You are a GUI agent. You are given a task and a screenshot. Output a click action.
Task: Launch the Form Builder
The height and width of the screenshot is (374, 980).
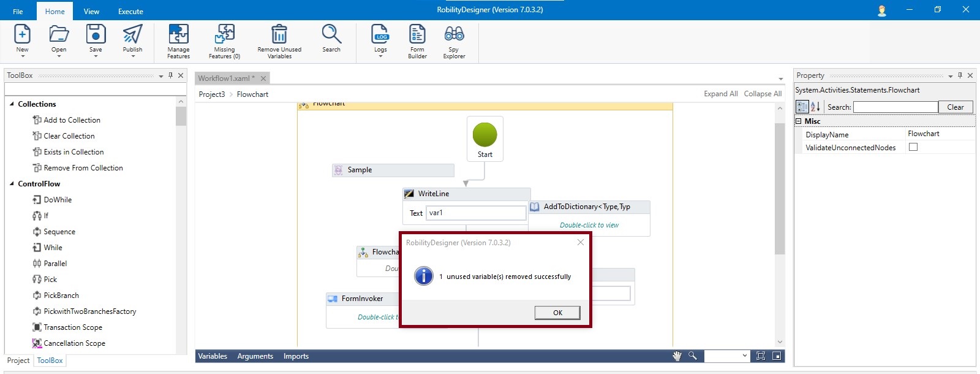click(x=417, y=34)
